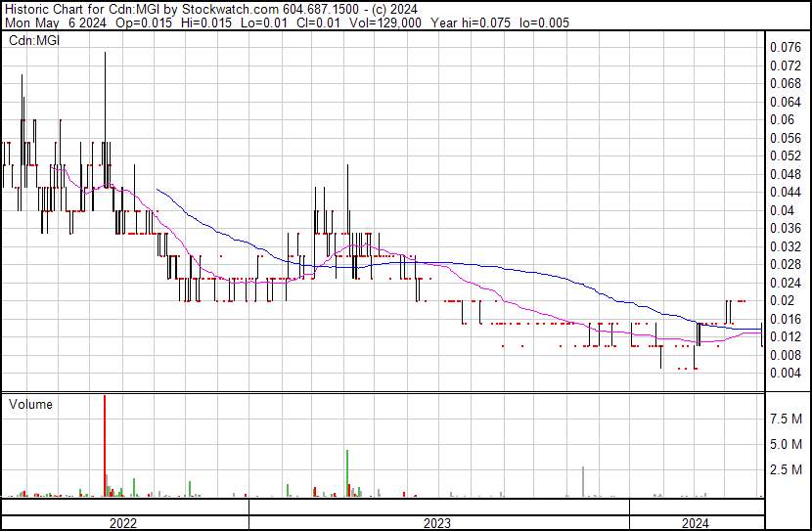
Task: Click the 0.04 price axis label
Action: 783,210
